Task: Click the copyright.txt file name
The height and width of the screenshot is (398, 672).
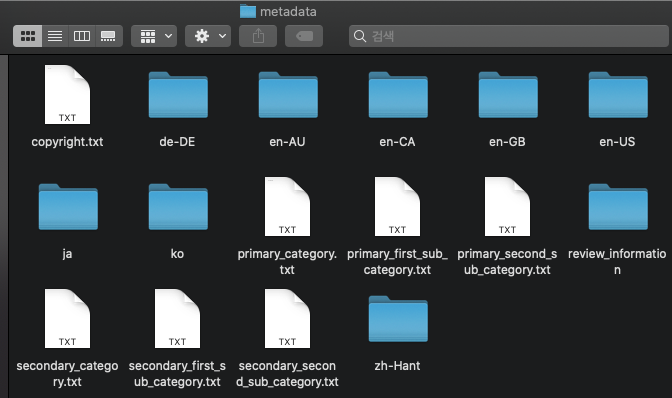Action: (67, 142)
